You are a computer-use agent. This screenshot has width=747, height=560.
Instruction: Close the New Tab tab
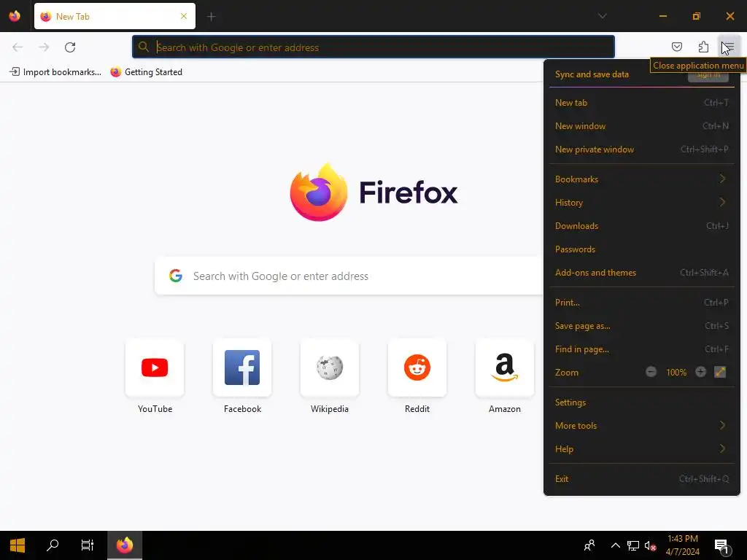(x=183, y=16)
